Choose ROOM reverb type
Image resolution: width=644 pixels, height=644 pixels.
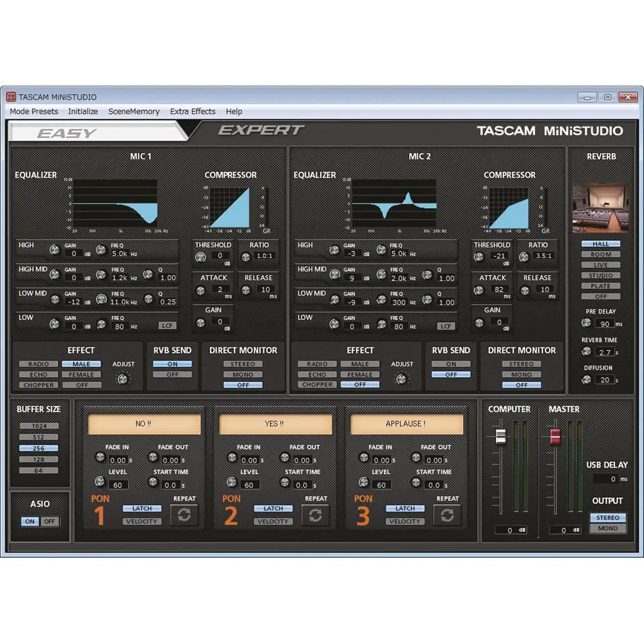coord(600,255)
